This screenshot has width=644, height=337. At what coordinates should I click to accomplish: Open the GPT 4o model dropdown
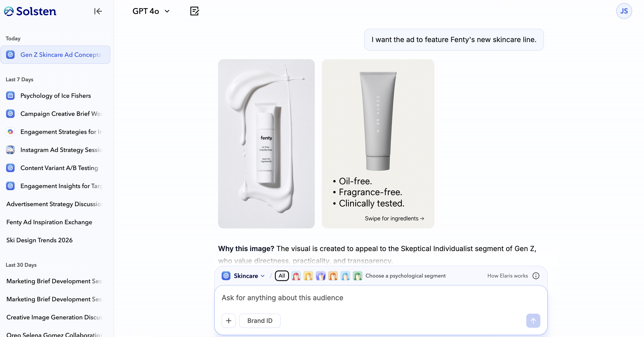click(151, 11)
